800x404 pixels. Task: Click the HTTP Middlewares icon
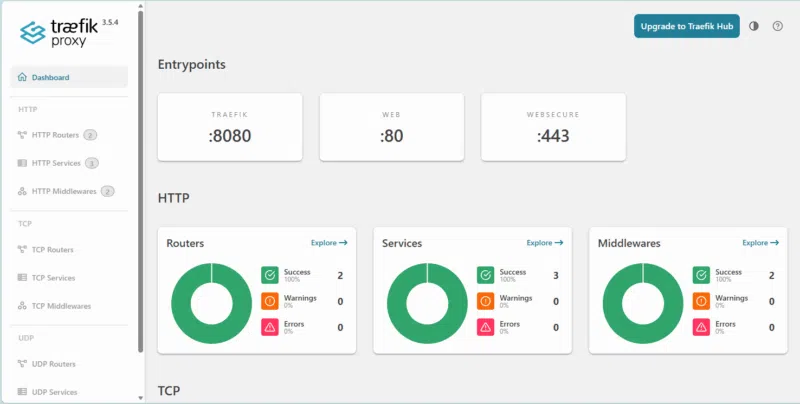[x=22, y=191]
